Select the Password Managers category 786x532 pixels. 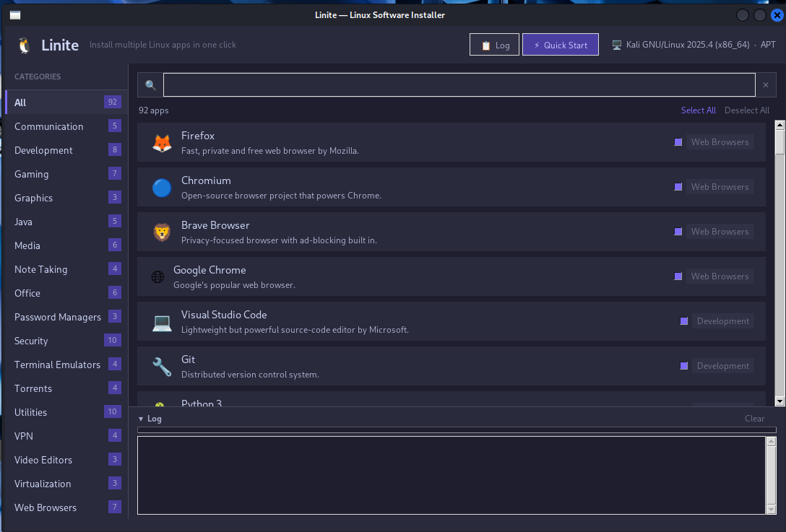65,317
